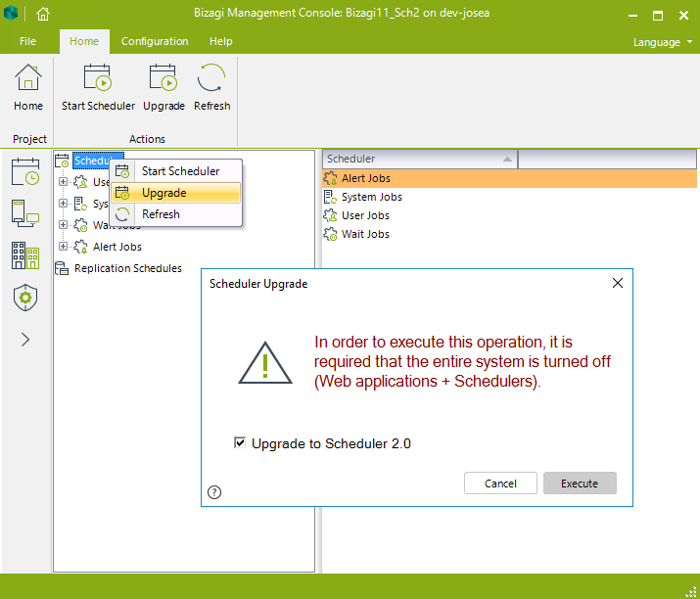
Task: Click the Replication Schedules database icon
Action: (x=62, y=268)
